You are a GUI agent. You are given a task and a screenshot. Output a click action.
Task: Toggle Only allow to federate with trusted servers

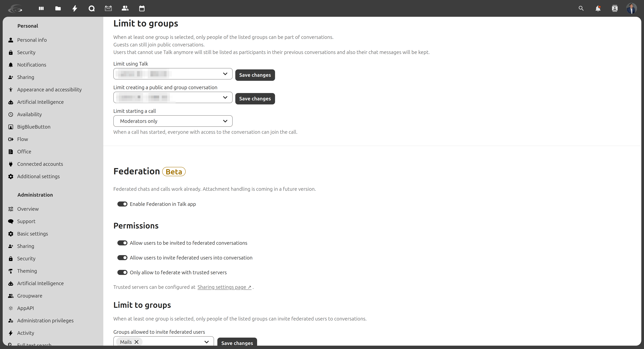122,273
